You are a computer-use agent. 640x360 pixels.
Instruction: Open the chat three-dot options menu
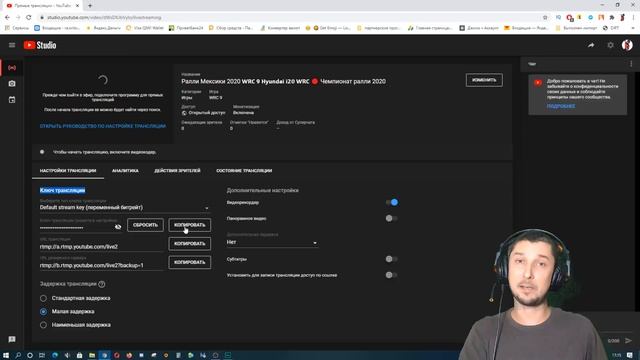(x=631, y=64)
